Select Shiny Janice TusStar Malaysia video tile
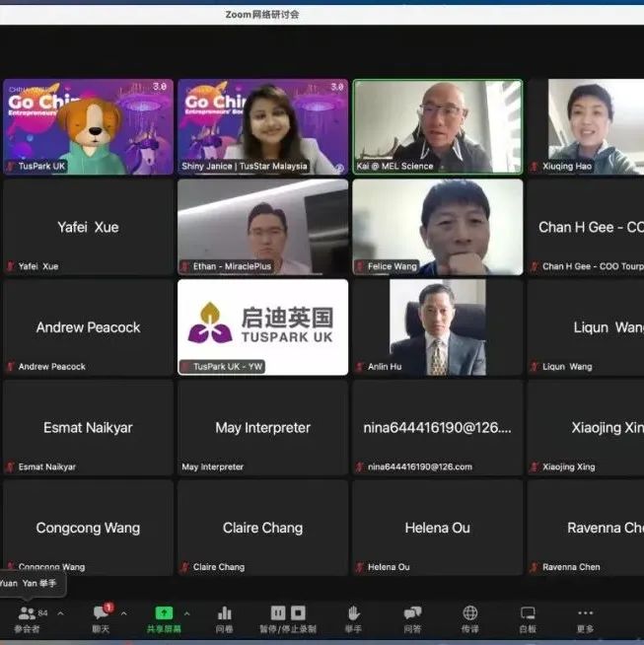The image size is (644, 645). click(x=262, y=126)
